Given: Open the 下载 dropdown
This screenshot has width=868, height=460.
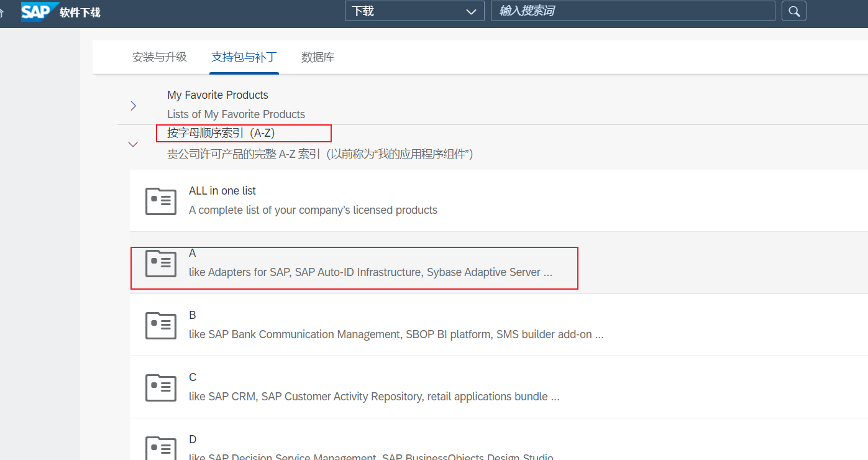Looking at the screenshot, I should [x=414, y=11].
